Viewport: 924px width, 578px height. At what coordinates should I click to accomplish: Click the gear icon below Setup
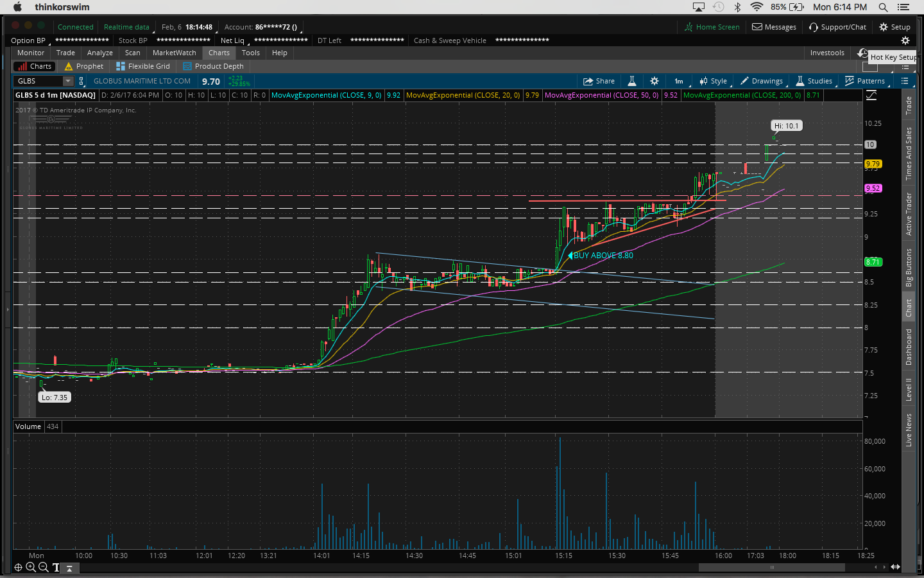click(x=905, y=40)
